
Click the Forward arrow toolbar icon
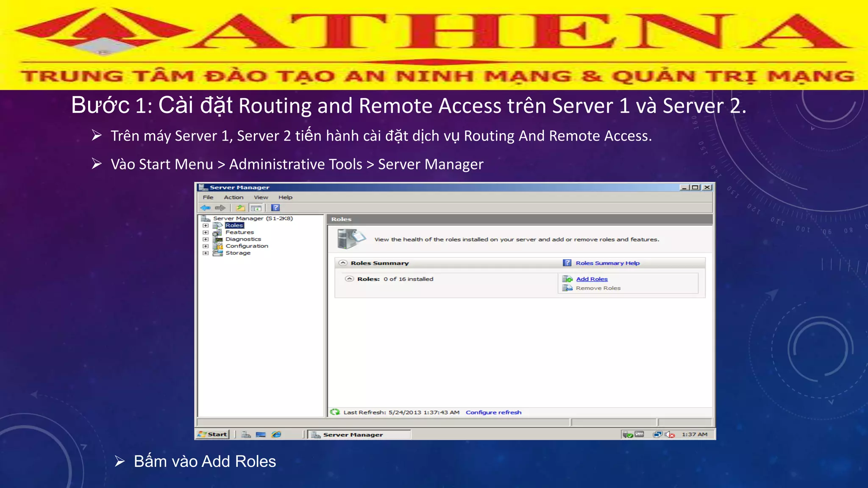tap(220, 208)
